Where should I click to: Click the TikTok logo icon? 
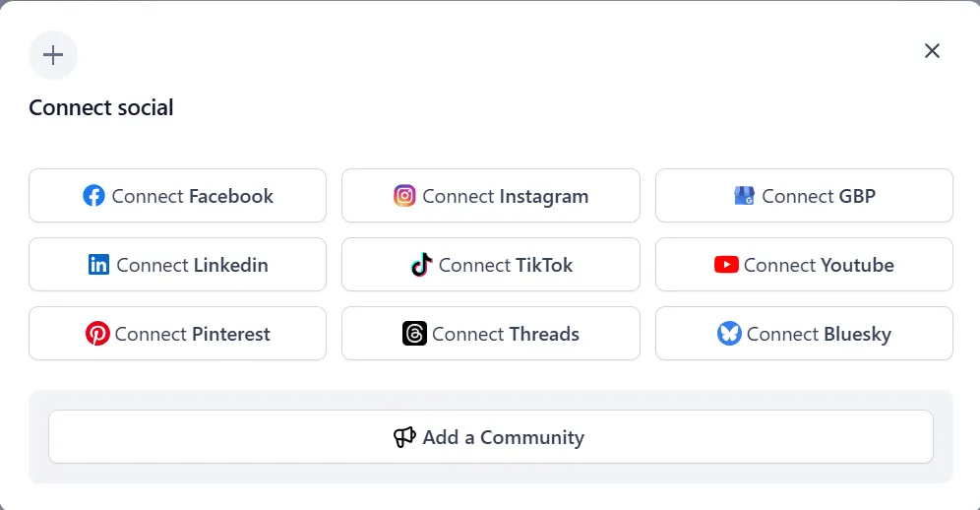(421, 265)
